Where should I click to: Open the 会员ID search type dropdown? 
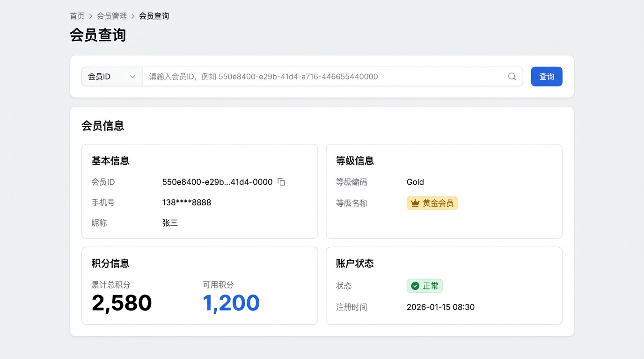(112, 77)
